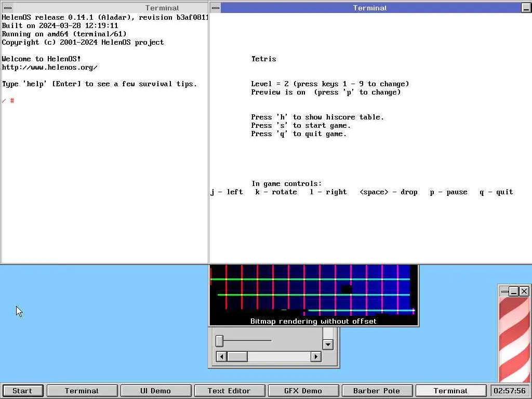Click the helenos.org URL in left Terminal
Image resolution: width=532 pixels, height=399 pixels.
point(49,67)
